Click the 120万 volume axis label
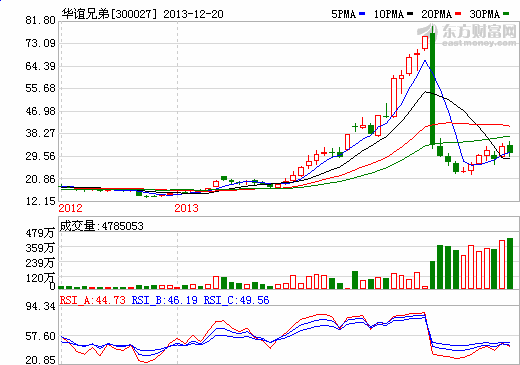 (x=40, y=278)
